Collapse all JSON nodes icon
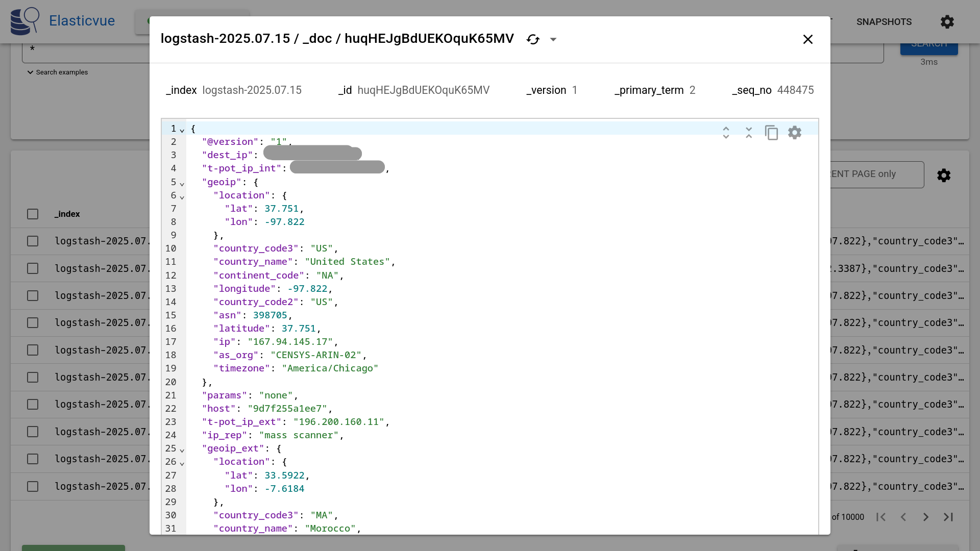This screenshot has height=551, width=980. (749, 133)
